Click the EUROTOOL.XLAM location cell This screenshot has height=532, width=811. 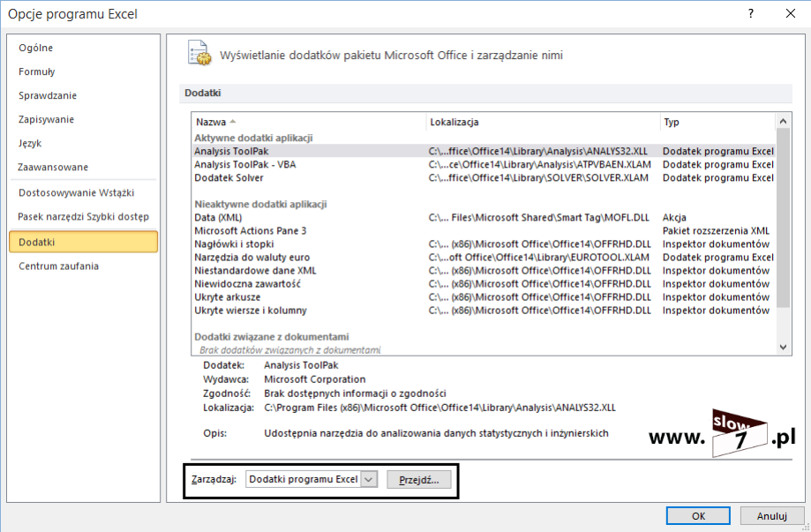coord(539,258)
